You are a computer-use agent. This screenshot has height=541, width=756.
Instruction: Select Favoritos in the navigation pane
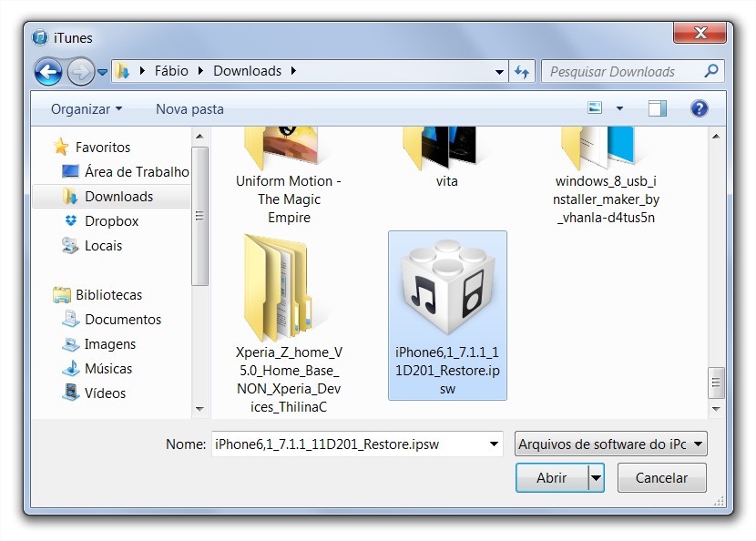click(x=103, y=147)
